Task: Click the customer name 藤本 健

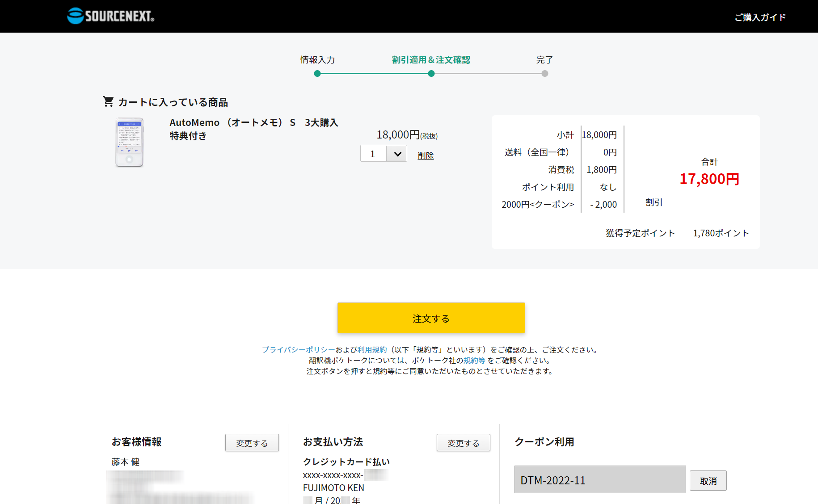Action: point(126,462)
